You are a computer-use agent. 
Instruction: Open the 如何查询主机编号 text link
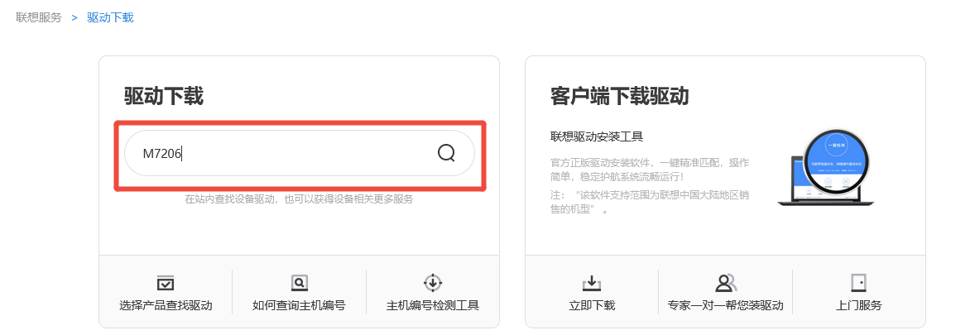point(300,305)
